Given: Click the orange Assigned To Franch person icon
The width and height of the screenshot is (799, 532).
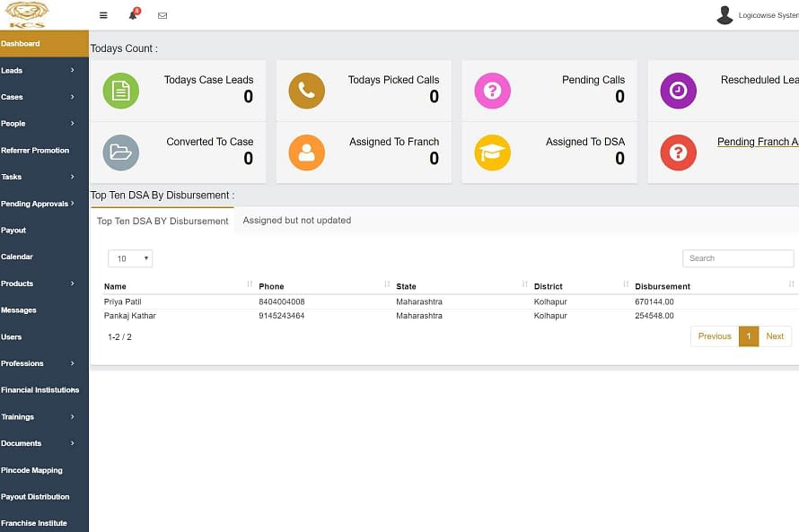Looking at the screenshot, I should click(x=307, y=153).
